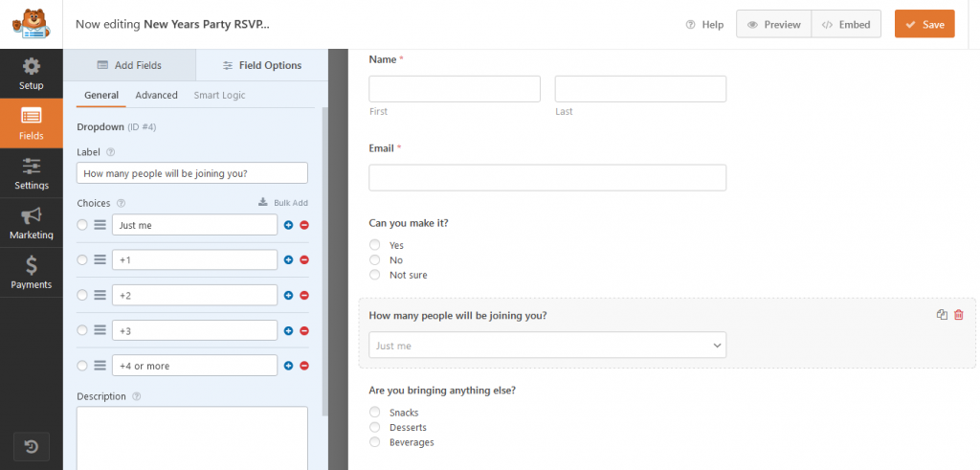The image size is (980, 470).
Task: Select 'Yes' for Can you make it
Action: point(375,245)
